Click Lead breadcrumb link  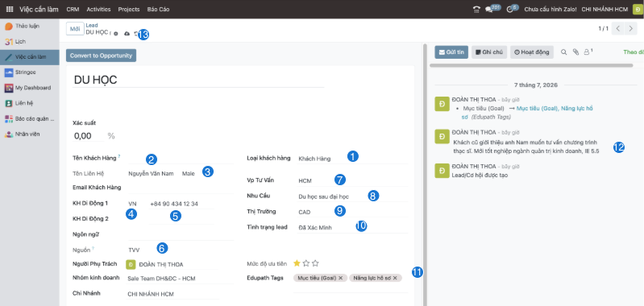pos(92,26)
